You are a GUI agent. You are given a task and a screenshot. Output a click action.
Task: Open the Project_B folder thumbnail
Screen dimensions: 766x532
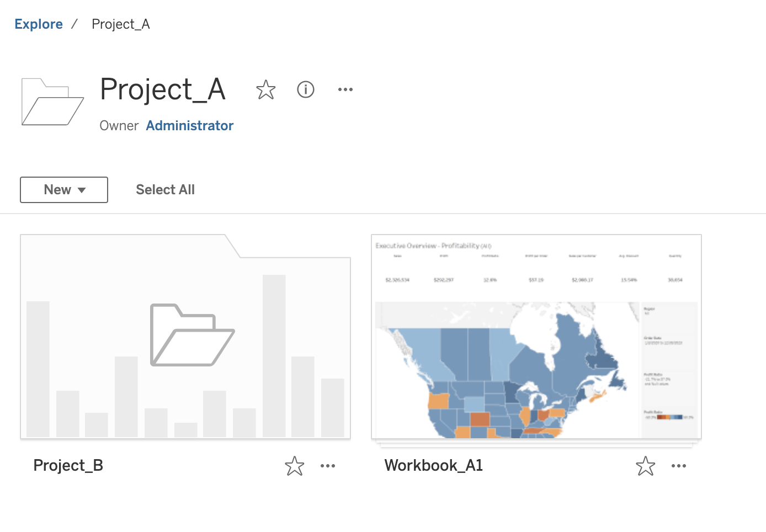click(185, 337)
